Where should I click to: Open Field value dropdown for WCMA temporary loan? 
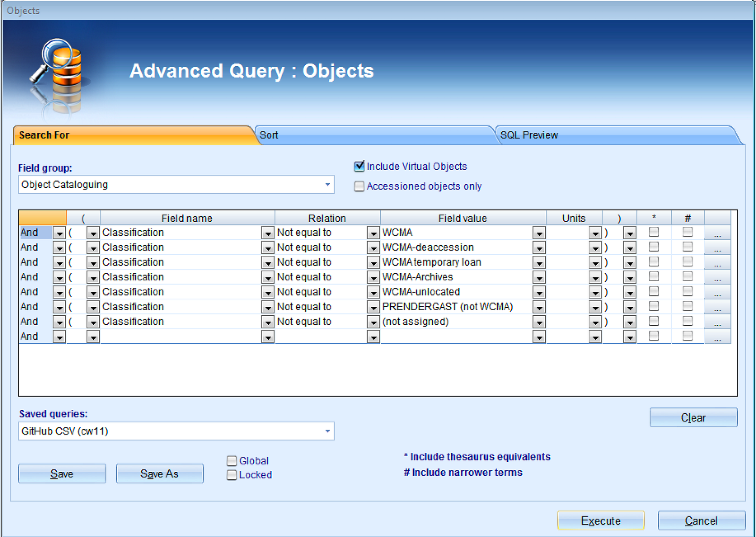click(539, 262)
